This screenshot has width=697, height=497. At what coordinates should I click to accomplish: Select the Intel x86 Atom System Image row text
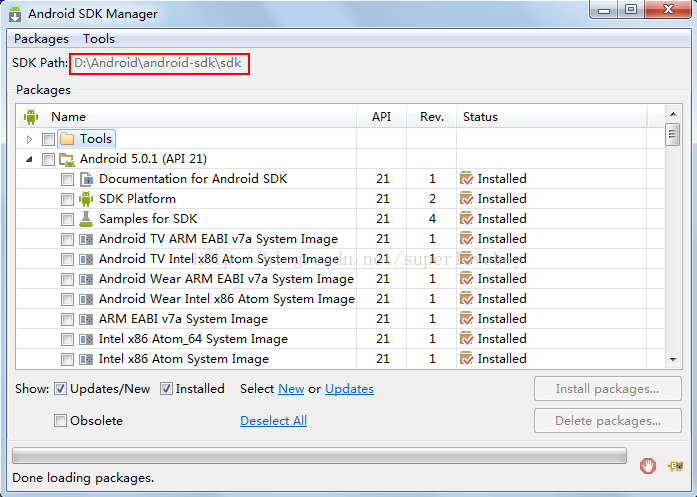[184, 359]
